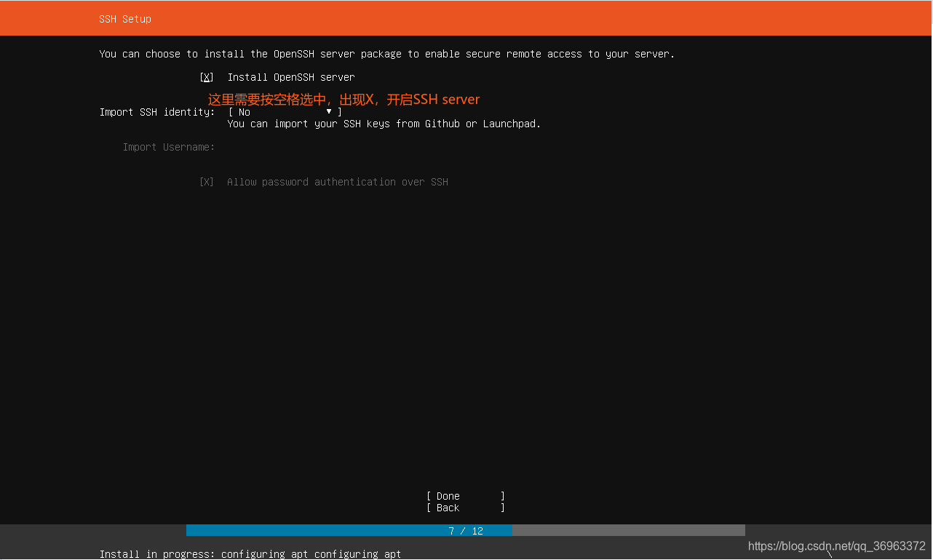Image resolution: width=933 pixels, height=560 pixels.
Task: Toggle Allow password authentication over SSH checkbox
Action: pos(207,182)
